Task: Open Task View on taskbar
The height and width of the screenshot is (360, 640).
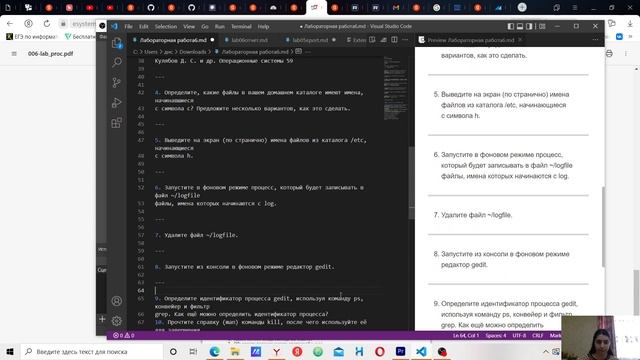Action: click(193, 351)
